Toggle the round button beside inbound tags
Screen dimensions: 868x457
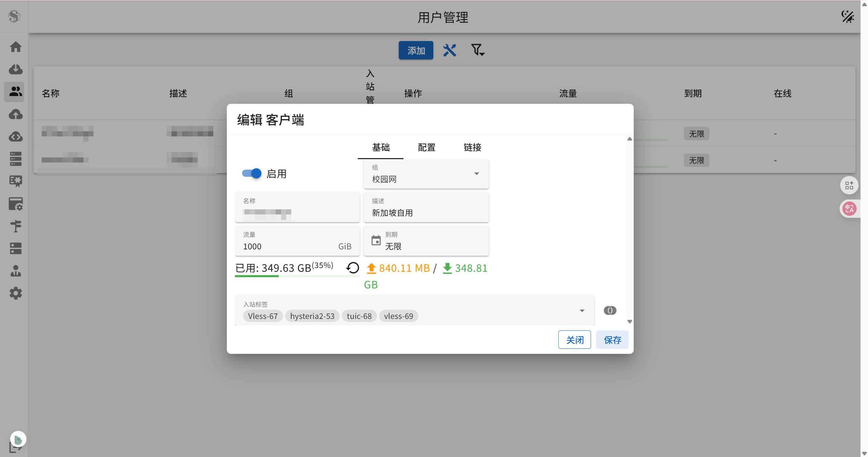pyautogui.click(x=610, y=310)
